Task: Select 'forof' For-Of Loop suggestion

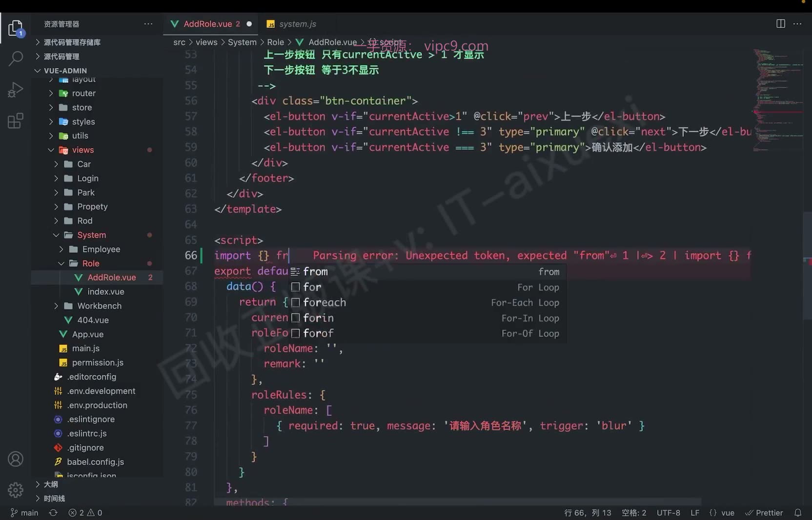Action: click(x=426, y=333)
